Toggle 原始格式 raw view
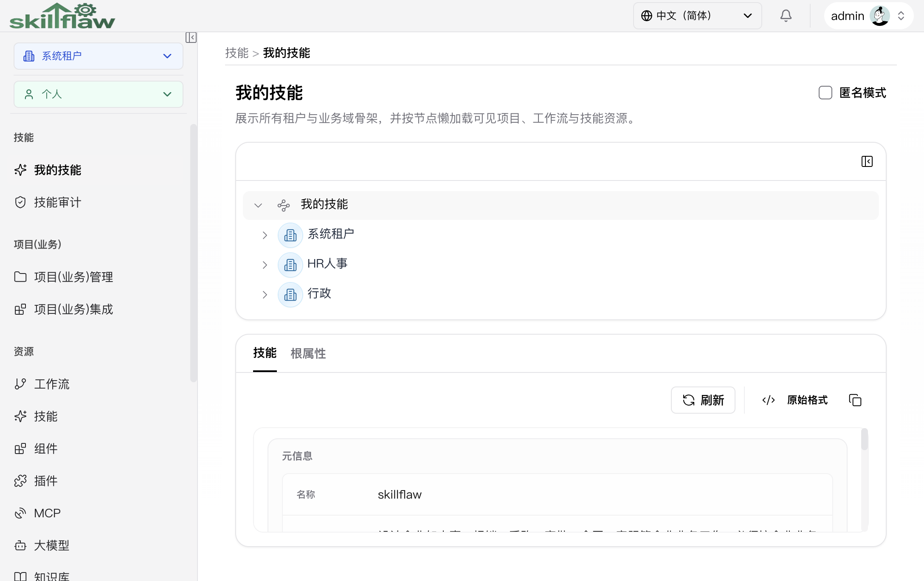The height and width of the screenshot is (581, 924). point(794,400)
